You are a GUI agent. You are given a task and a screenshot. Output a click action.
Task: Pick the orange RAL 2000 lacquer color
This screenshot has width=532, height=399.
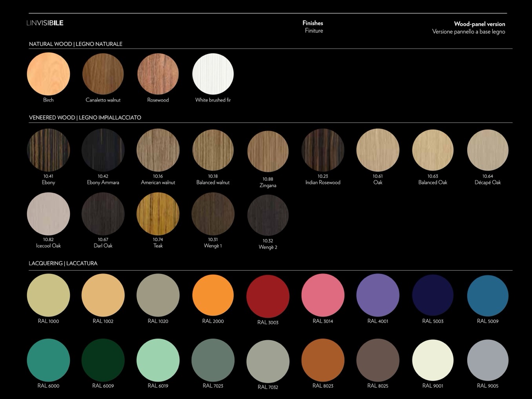click(213, 295)
